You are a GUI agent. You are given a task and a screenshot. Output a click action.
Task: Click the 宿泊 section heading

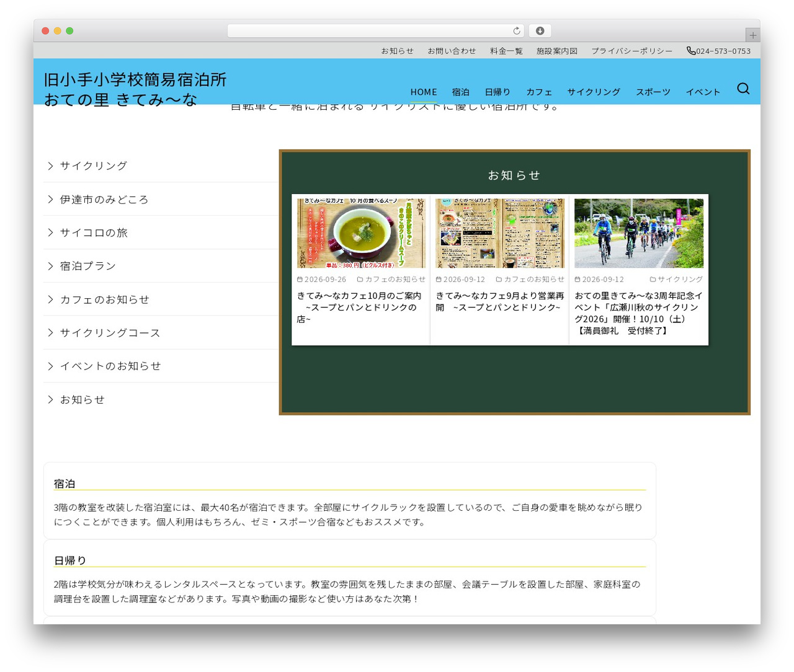pos(65,484)
